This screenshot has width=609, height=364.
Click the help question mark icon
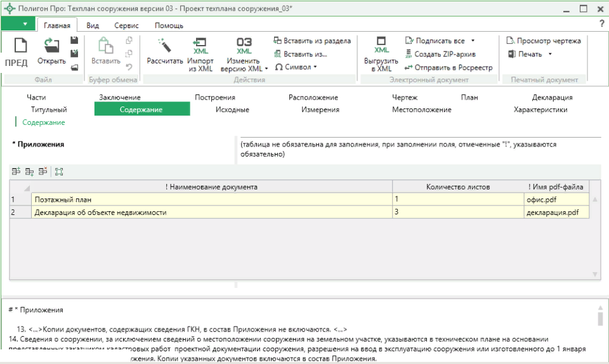coord(601,23)
